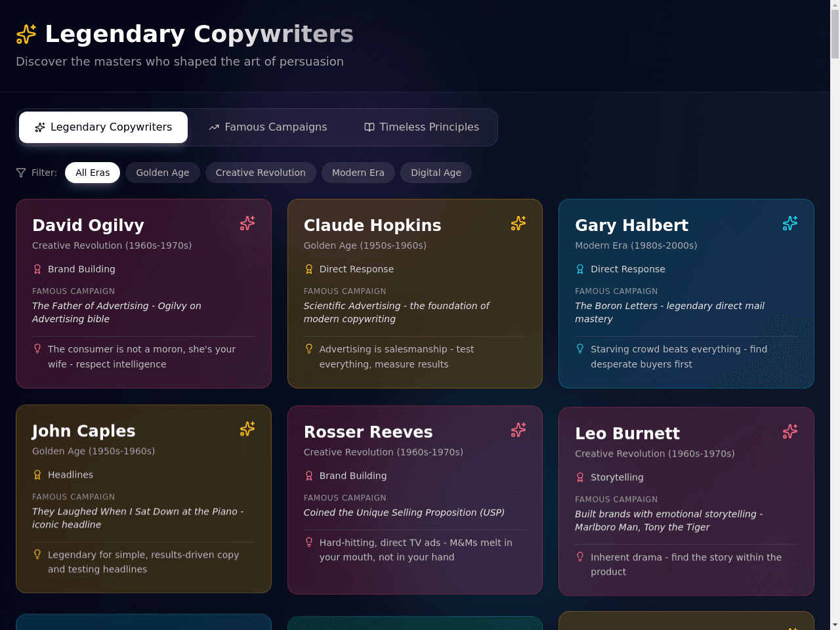Click the sparkle icon on Leo Burnett card
Screen dimensions: 840x630
790,431
